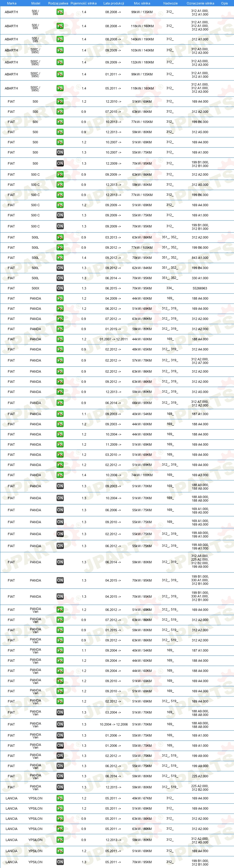234x868 pixels.
Task: Click petrol icon in Abarth 103kW / 140KM row
Action: coord(60,50)
